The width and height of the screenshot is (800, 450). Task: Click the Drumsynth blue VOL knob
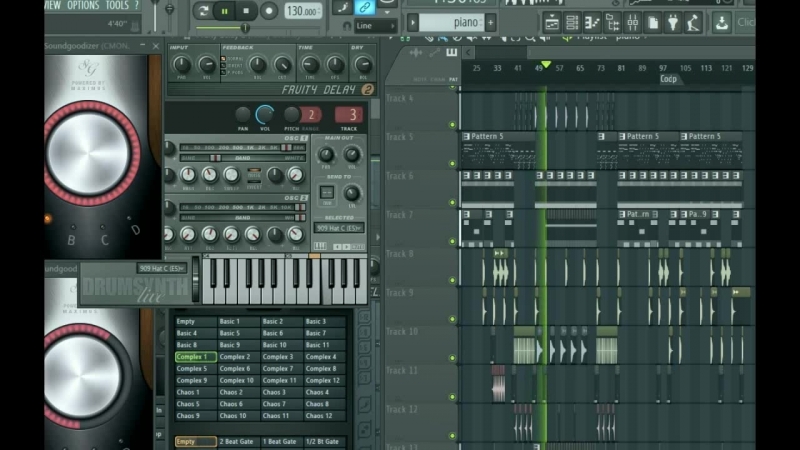click(265, 114)
